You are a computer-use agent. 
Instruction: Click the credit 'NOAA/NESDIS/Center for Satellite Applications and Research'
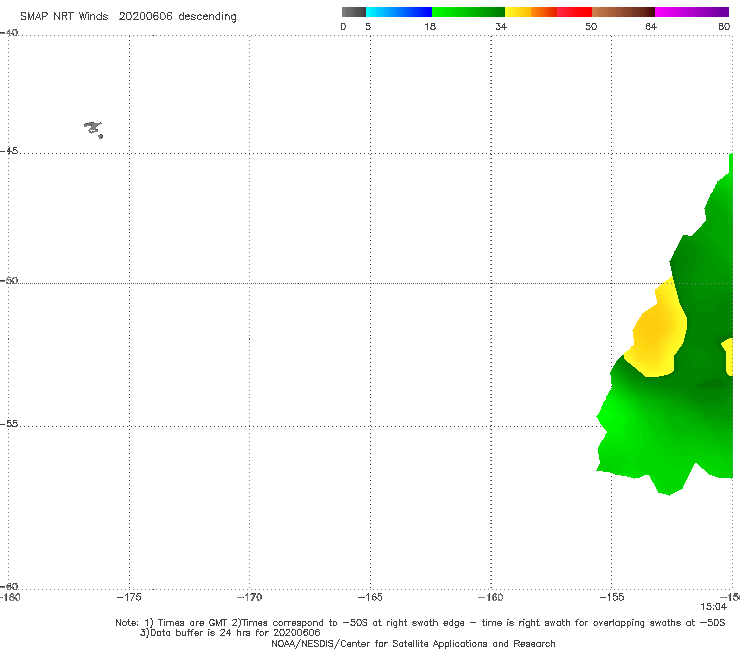[x=413, y=644]
